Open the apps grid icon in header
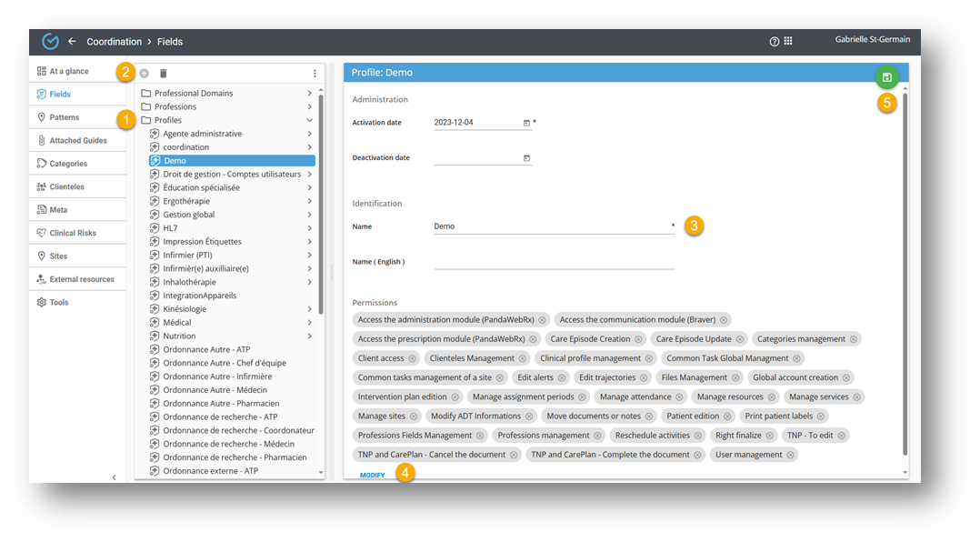Image resolution: width=980 pixels, height=542 pixels. (x=788, y=42)
